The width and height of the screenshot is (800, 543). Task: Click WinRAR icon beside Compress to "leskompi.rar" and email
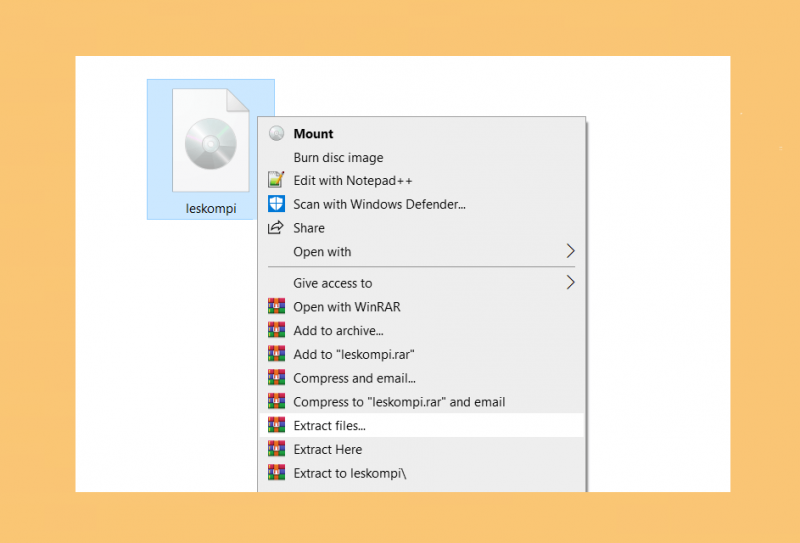tap(276, 401)
